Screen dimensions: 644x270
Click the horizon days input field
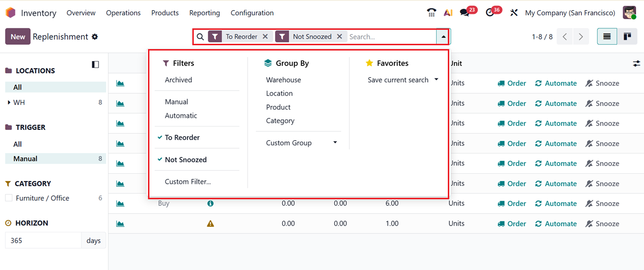pyautogui.click(x=43, y=241)
